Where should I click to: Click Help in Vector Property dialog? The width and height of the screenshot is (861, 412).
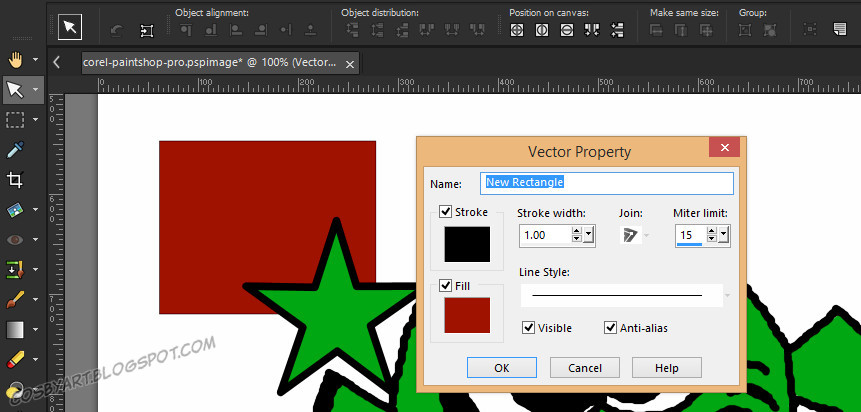pos(667,368)
